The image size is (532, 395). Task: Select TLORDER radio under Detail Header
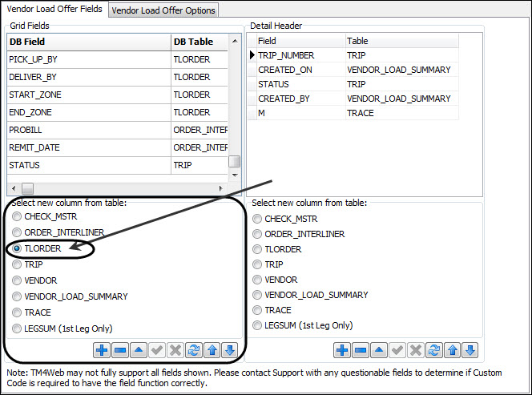tap(257, 249)
